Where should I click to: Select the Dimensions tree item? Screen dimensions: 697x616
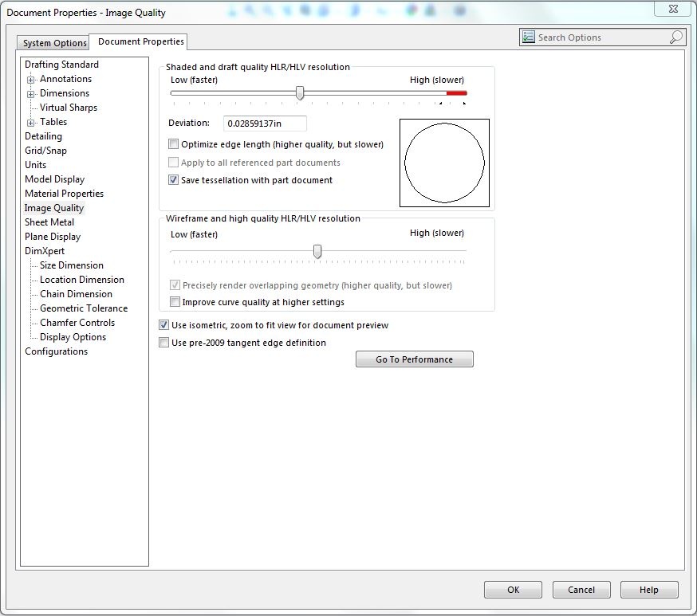pos(65,92)
